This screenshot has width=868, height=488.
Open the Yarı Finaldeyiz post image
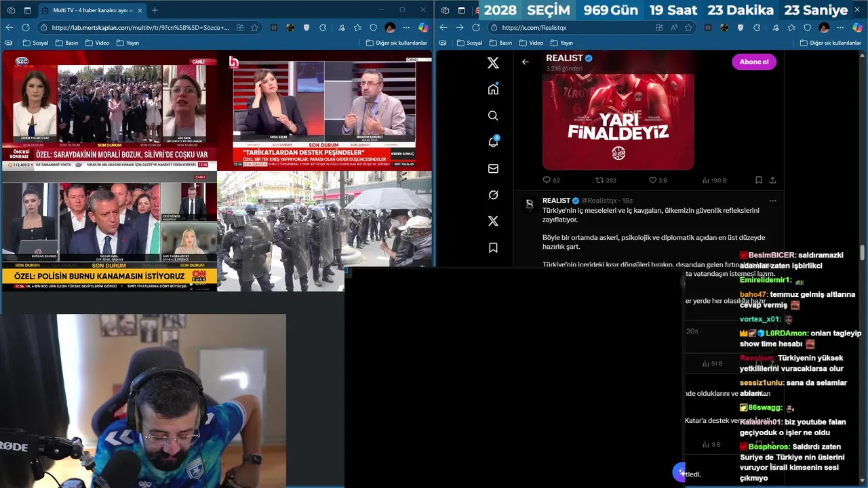618,122
